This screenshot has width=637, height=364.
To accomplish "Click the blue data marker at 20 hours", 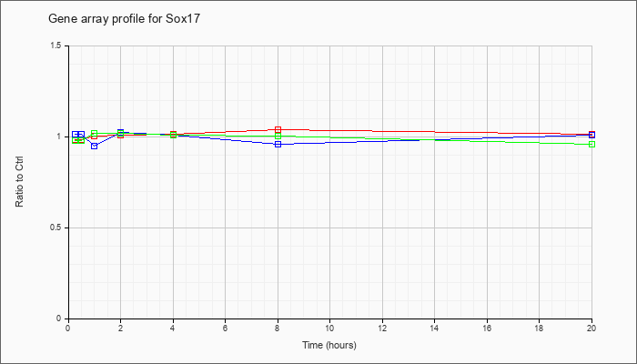I will click(x=591, y=135).
